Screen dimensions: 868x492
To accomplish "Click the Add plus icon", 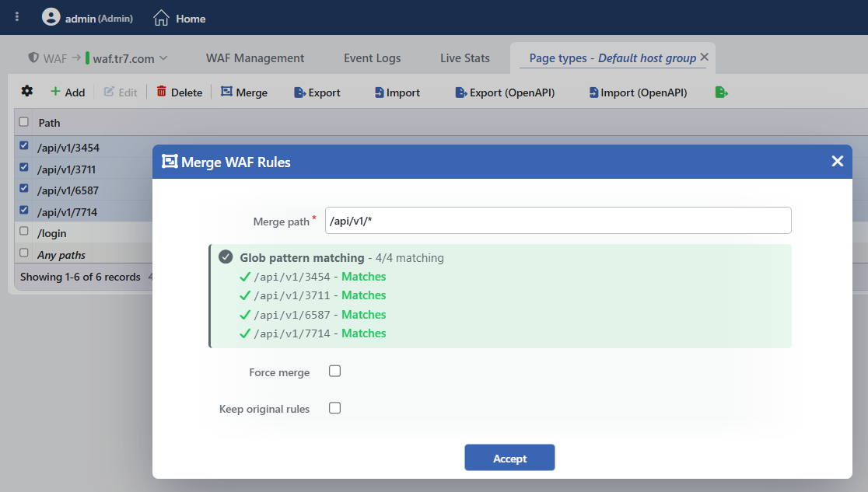I will (55, 91).
